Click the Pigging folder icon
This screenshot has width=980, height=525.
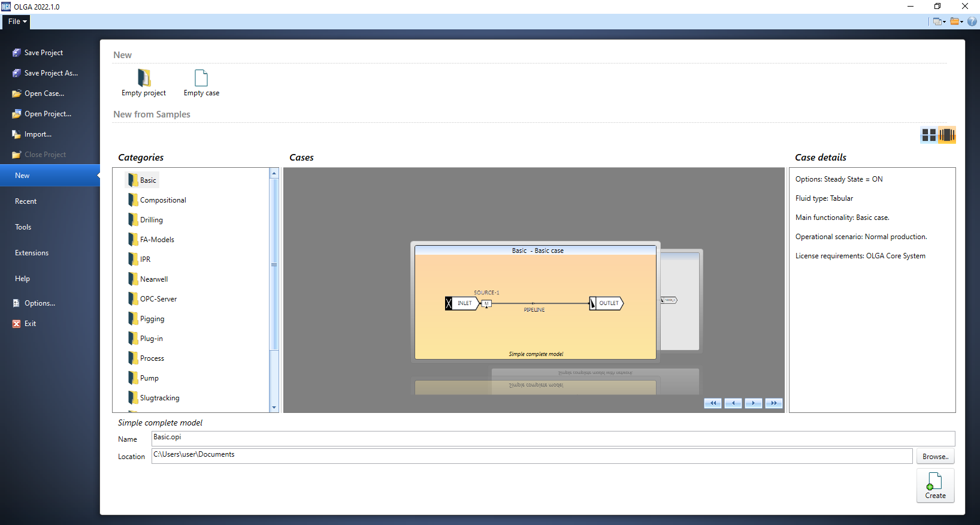(133, 318)
